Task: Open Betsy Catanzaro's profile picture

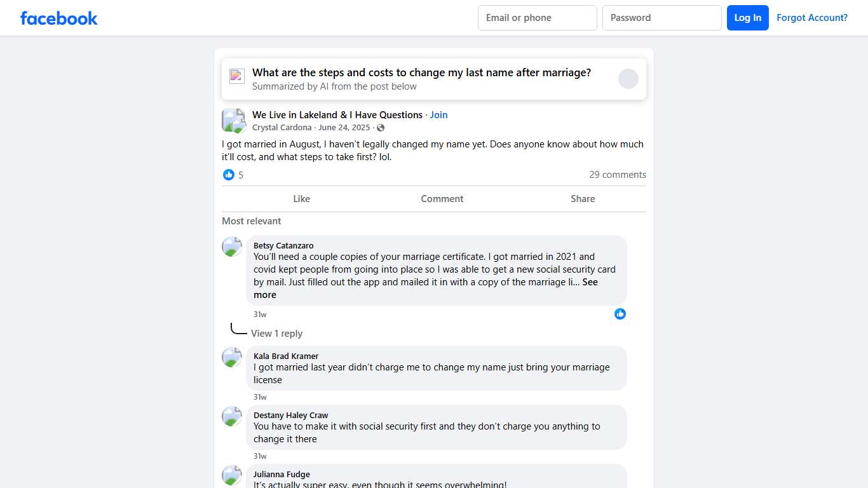Action: pos(232,247)
